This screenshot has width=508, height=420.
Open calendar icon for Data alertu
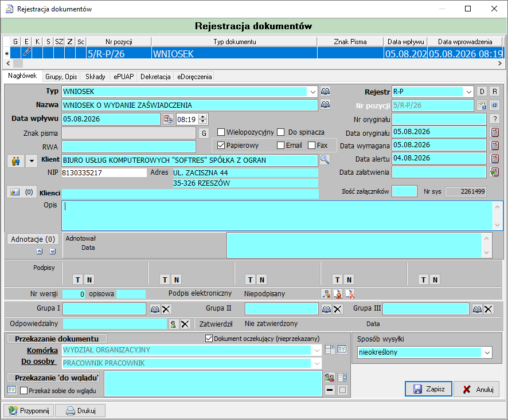(x=495, y=159)
